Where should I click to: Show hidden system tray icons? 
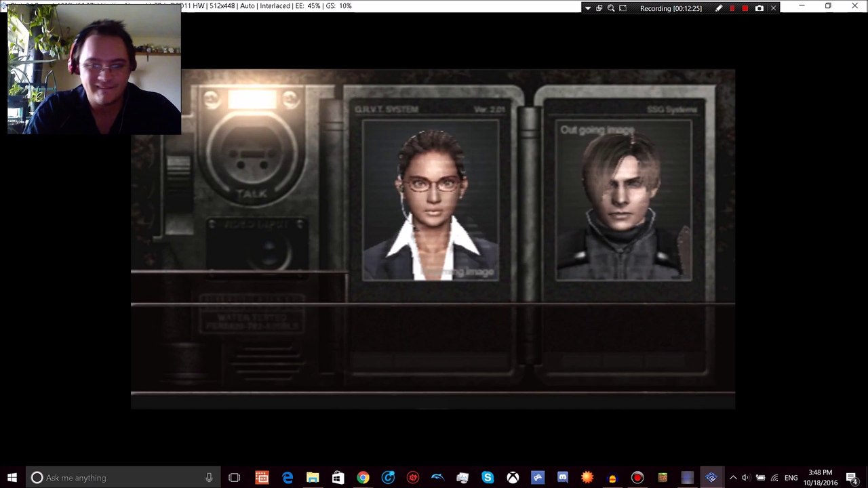733,478
